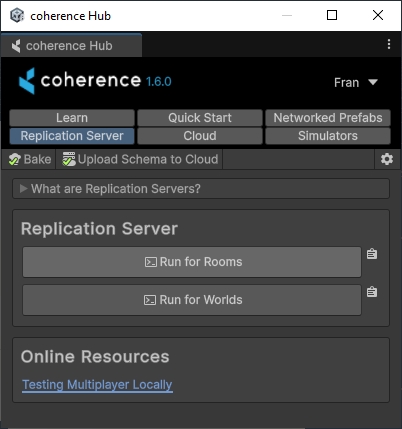The height and width of the screenshot is (429, 402).
Task: Open the three-dot window options menu
Action: tap(389, 44)
